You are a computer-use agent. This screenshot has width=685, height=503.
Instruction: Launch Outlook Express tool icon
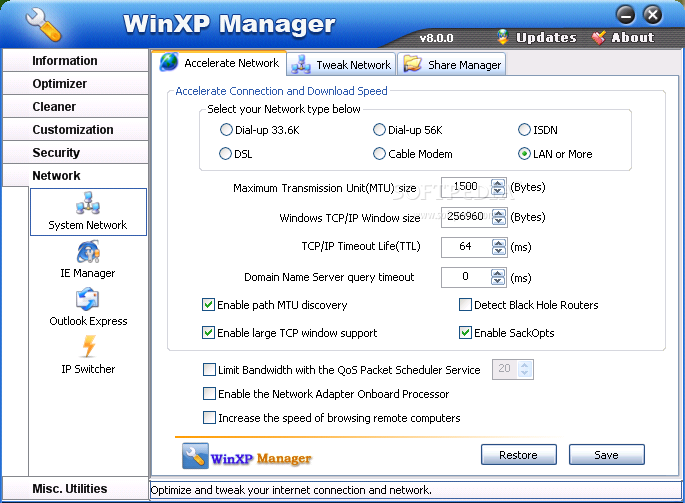(87, 299)
